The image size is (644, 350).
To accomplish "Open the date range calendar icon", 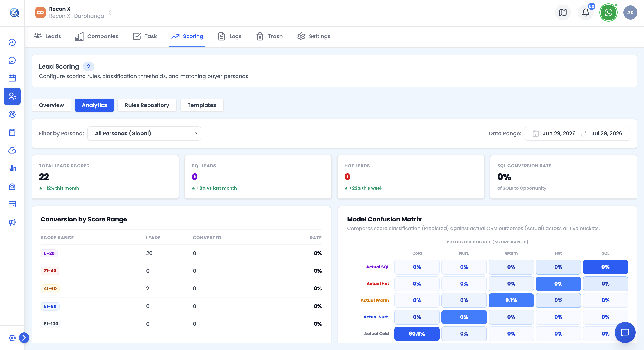I will click(x=535, y=133).
